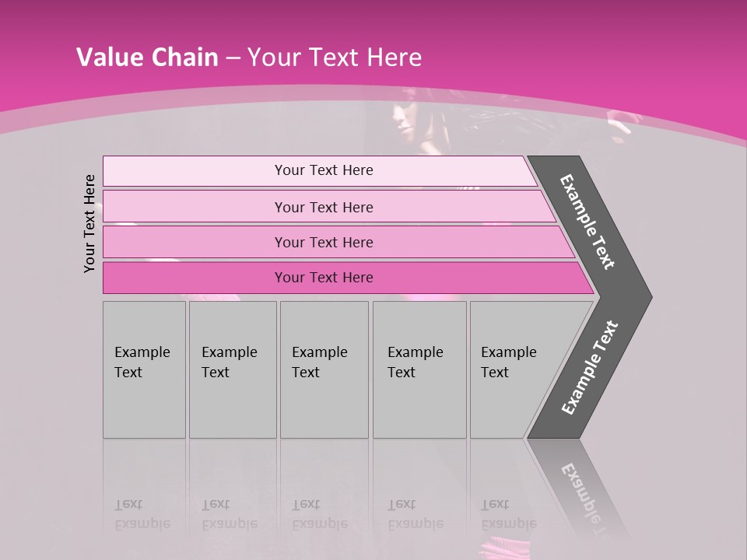This screenshot has width=747, height=560.
Task: Select the mirrored text under the middle box
Action: pos(320,514)
